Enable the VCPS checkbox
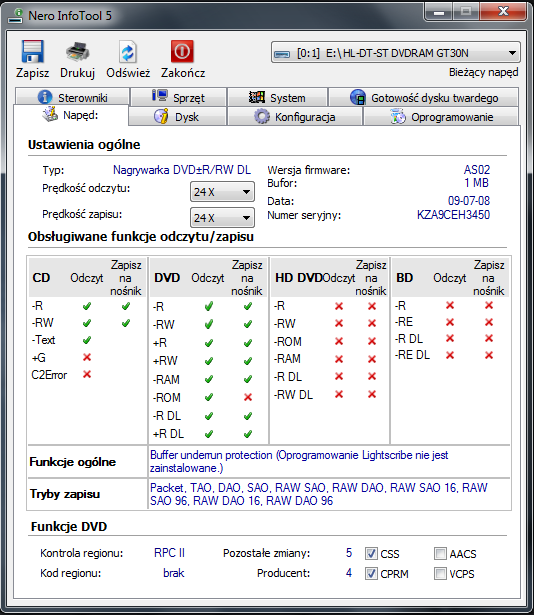This screenshot has height=615, width=534. (440, 574)
